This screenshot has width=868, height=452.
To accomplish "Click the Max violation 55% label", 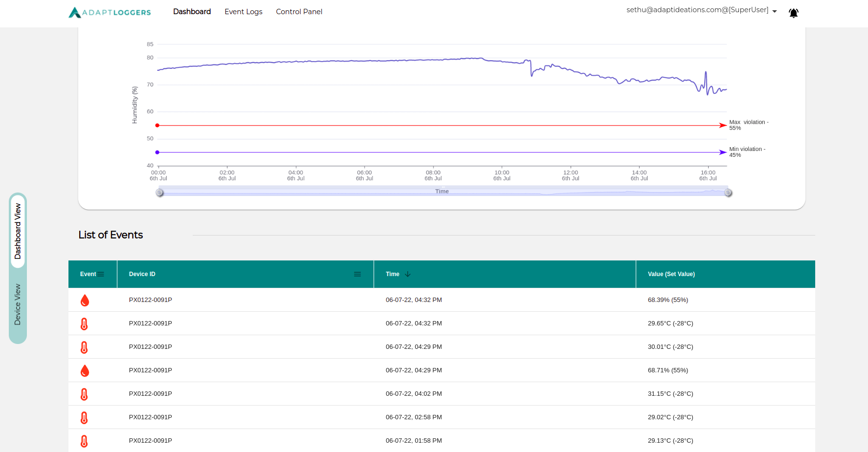I will point(749,125).
